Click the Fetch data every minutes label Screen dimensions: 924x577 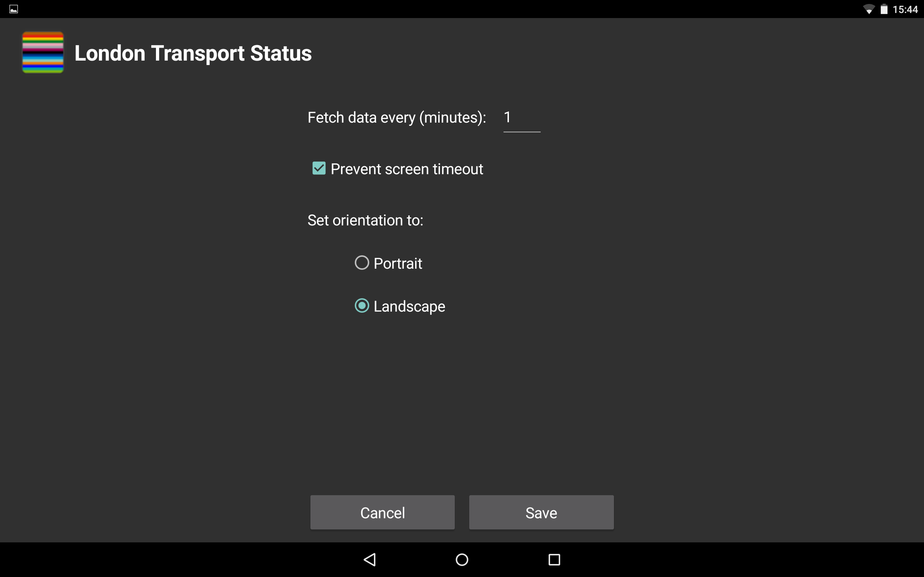(x=396, y=118)
